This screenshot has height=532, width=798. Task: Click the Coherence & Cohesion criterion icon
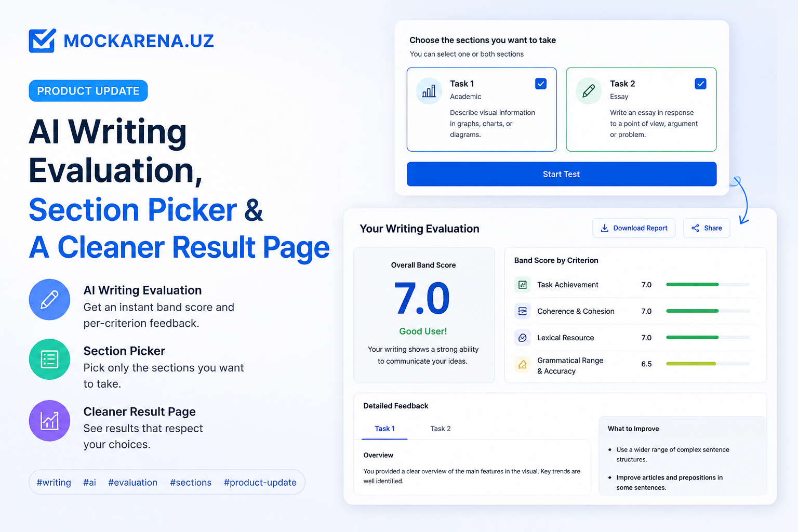click(523, 311)
